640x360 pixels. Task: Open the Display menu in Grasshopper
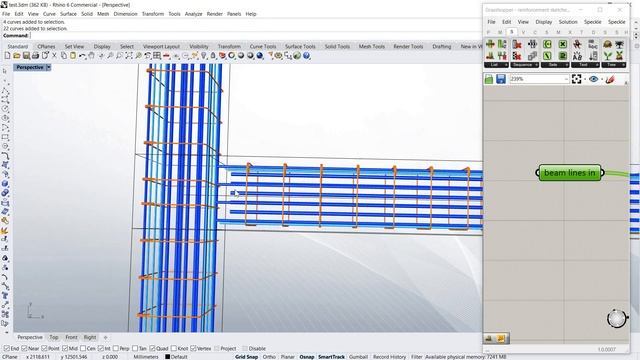click(x=544, y=22)
